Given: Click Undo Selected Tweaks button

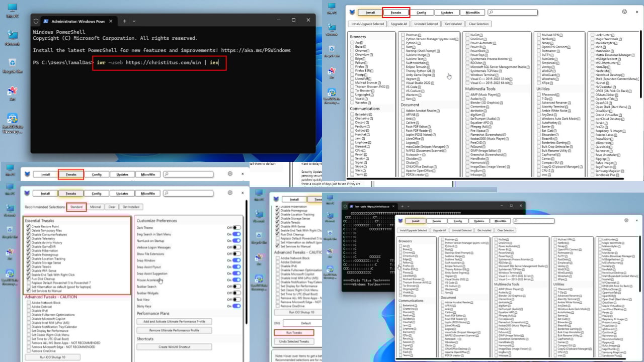Looking at the screenshot, I should 294,342.
